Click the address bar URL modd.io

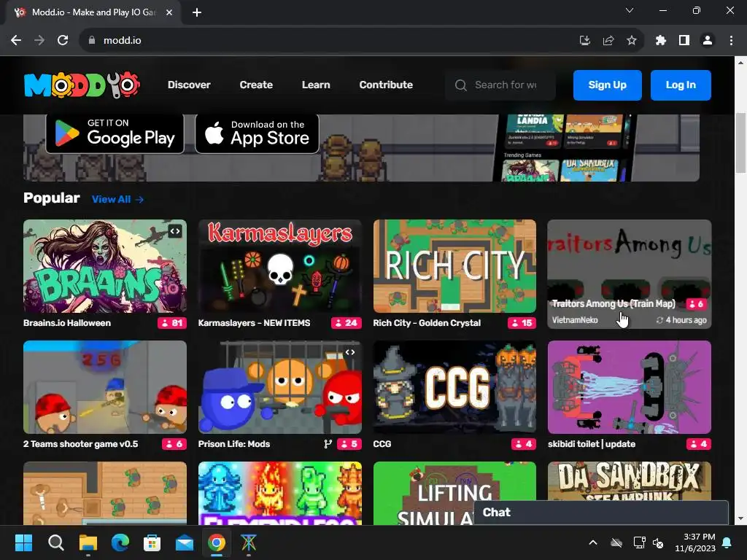(123, 41)
